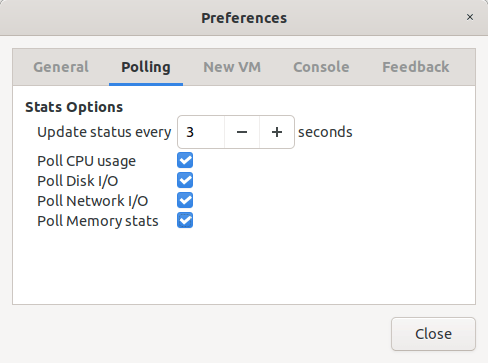488x363 pixels.
Task: Disable the Poll CPU usage checkbox
Action: 185,161
